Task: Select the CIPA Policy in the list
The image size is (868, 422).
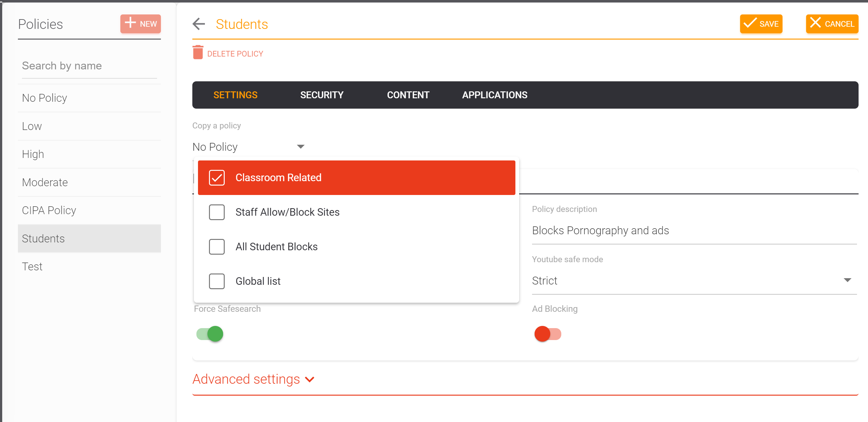Action: [x=49, y=210]
